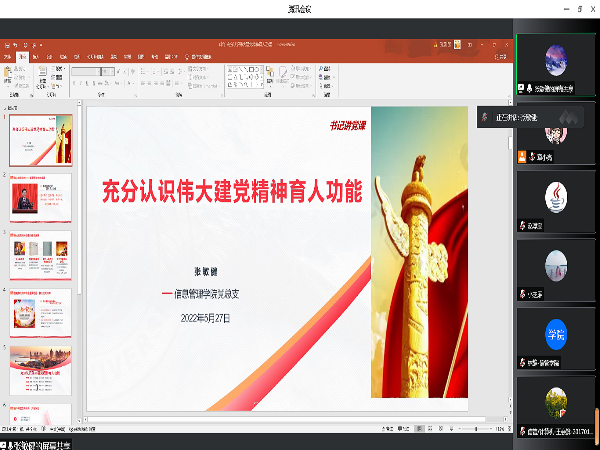The image size is (600, 450).
Task: Open the File tab in the ribbon
Action: tap(7, 57)
